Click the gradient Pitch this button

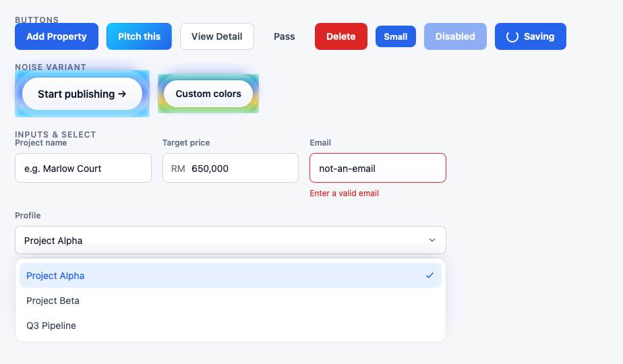(x=139, y=36)
